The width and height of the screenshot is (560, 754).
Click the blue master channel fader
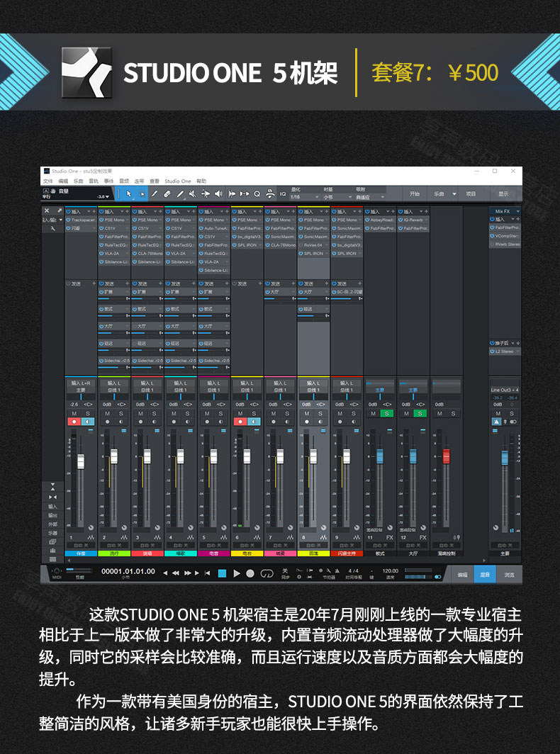[505, 458]
